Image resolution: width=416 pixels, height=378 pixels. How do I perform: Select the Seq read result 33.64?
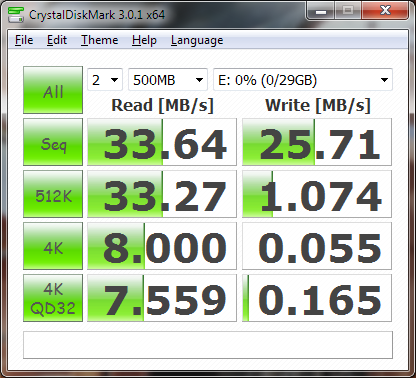[162, 142]
